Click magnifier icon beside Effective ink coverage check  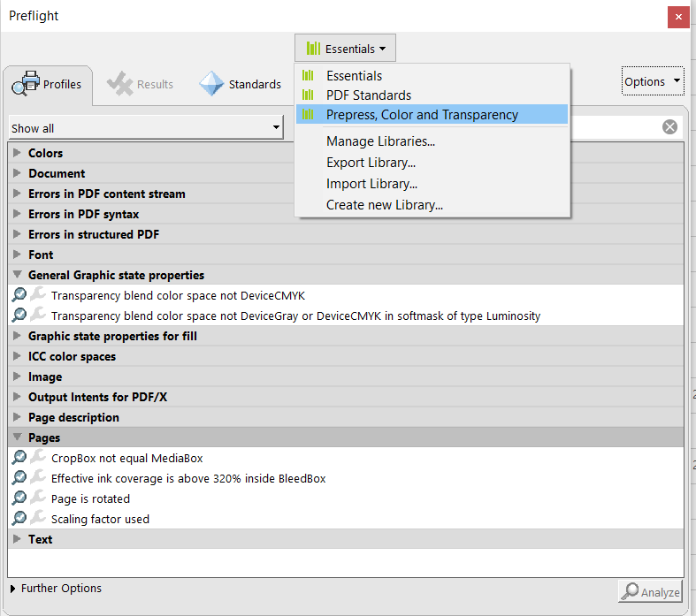click(x=19, y=477)
